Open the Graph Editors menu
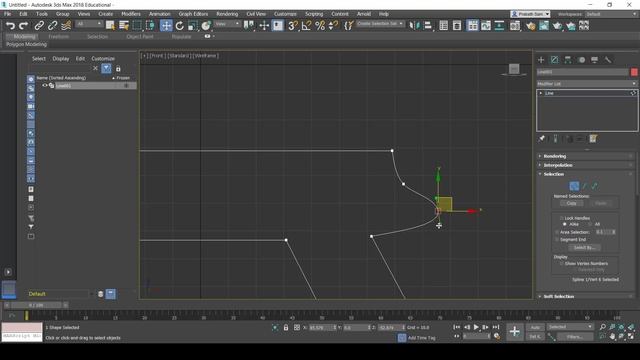Screen dimensions: 640x360 coord(193,14)
